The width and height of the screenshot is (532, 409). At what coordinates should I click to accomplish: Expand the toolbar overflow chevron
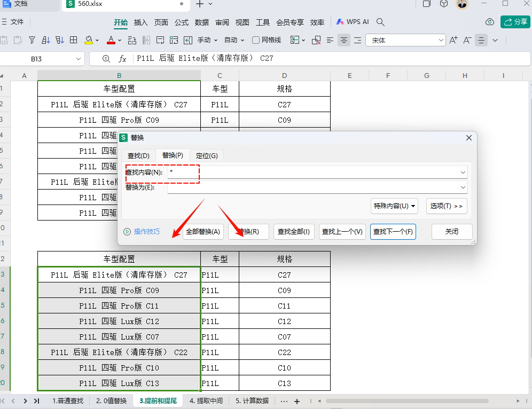495,41
